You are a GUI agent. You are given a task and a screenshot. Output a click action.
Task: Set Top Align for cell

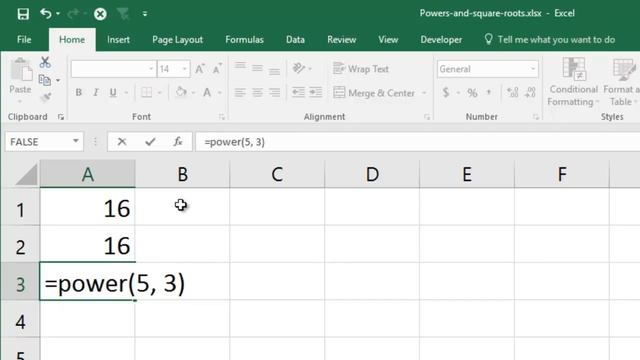pos(240,67)
